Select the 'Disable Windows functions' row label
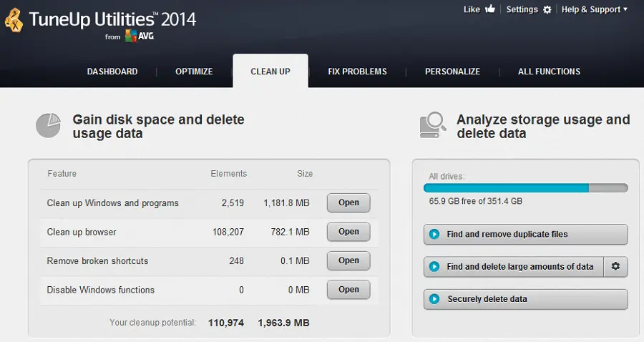The height and width of the screenshot is (342, 644). click(101, 290)
